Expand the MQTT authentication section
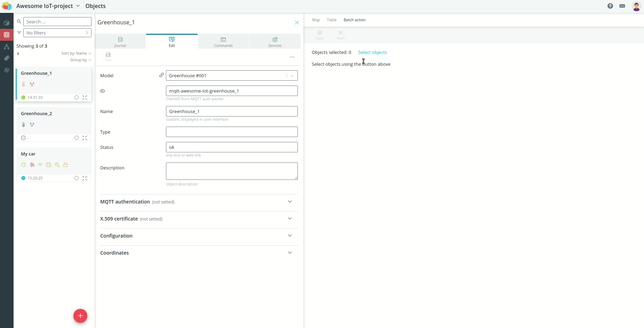644x328 pixels. 199,202
